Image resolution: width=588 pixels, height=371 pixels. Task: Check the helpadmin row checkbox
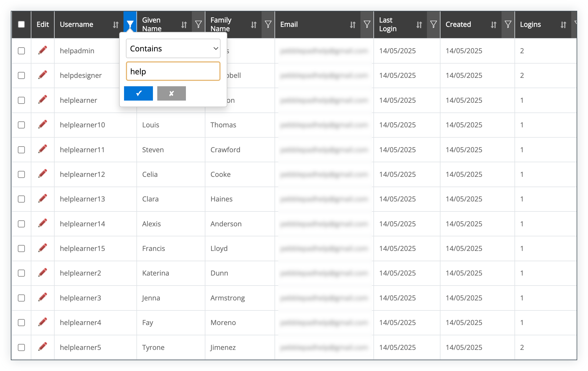[x=21, y=51]
